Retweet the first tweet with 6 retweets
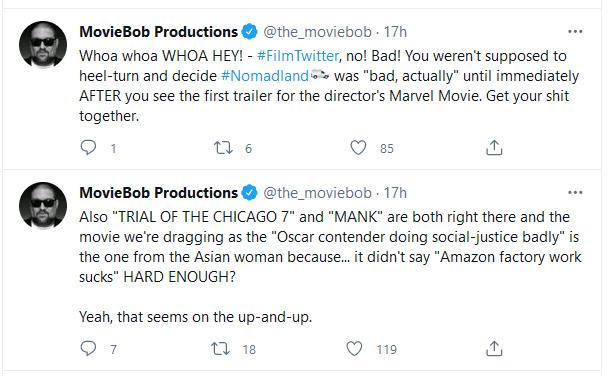Screen dimensions: 615x376 (x=223, y=148)
